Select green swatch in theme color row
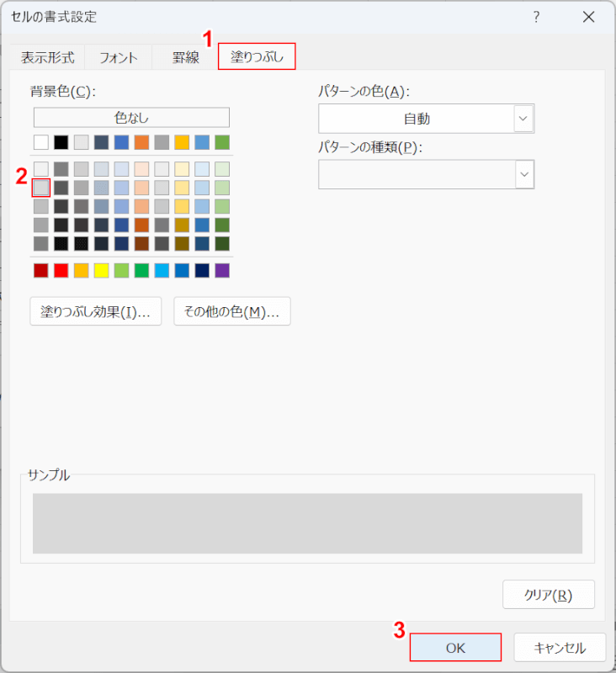Screen dimensions: 616x673 pos(222,142)
